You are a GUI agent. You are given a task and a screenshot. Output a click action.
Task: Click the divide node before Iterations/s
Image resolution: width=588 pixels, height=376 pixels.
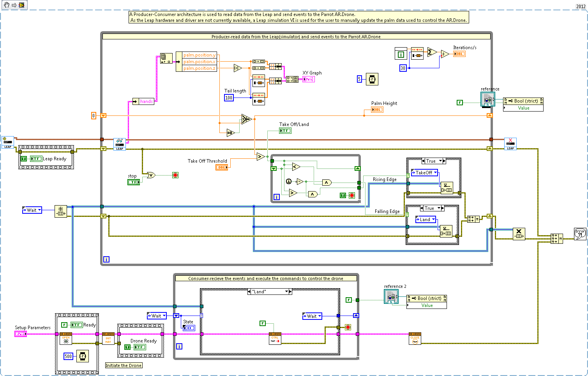coord(445,54)
